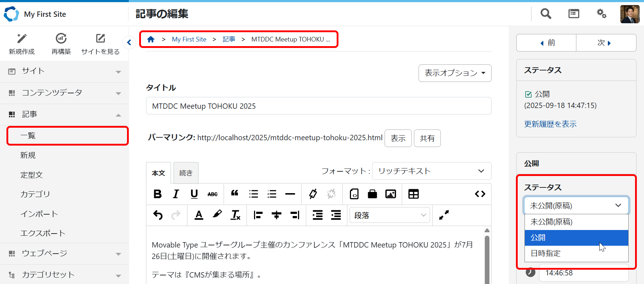Screen dimensions: 644x284
Task: Switch to the 続き tab
Action: coord(186,173)
